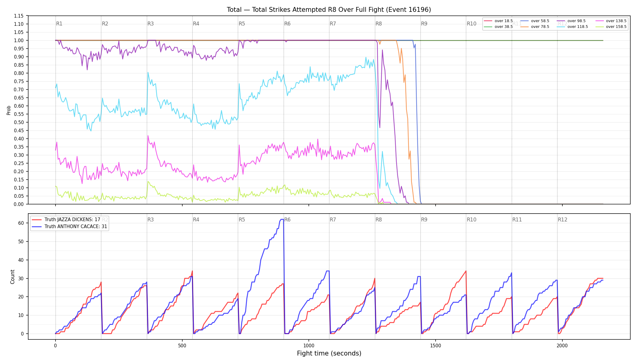The image size is (637, 364).
Task: Click the blue line sample beside "Truth ANTHONY CACACE"
Action: coord(37,227)
